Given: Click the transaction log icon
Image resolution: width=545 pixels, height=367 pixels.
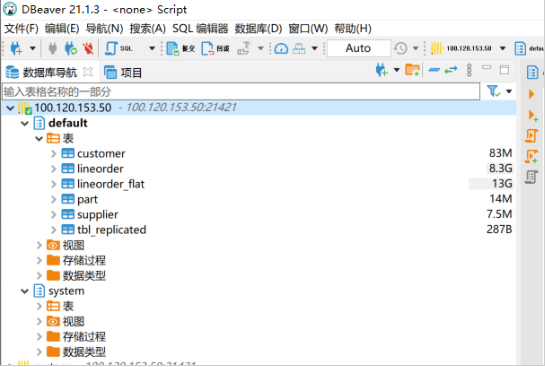Looking at the screenshot, I should (x=244, y=48).
